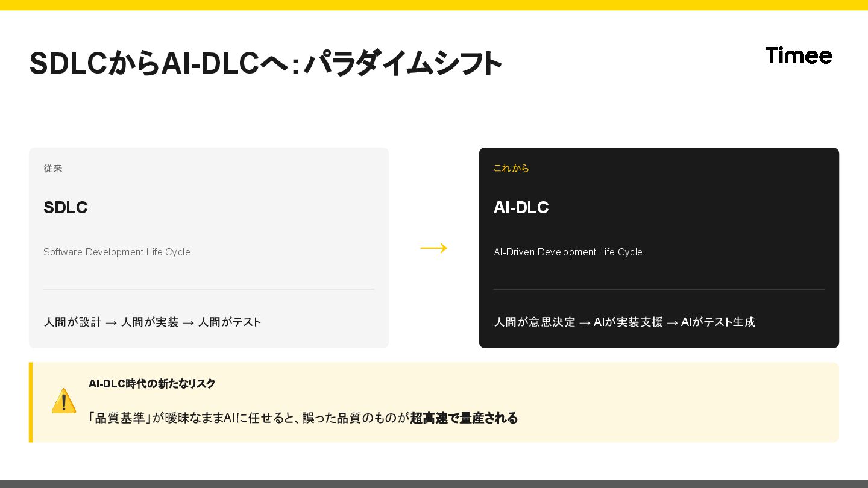
Task: Click the 'AI-DLC' heading in the dark card
Action: 521,207
